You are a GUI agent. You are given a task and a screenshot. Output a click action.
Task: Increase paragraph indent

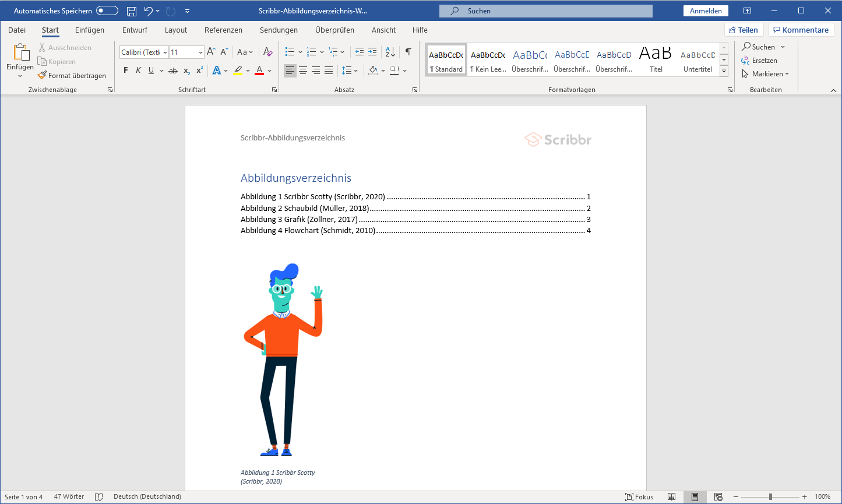coord(372,52)
